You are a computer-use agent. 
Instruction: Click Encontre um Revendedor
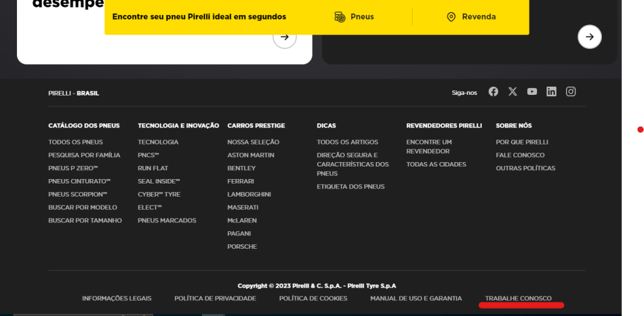[429, 146]
